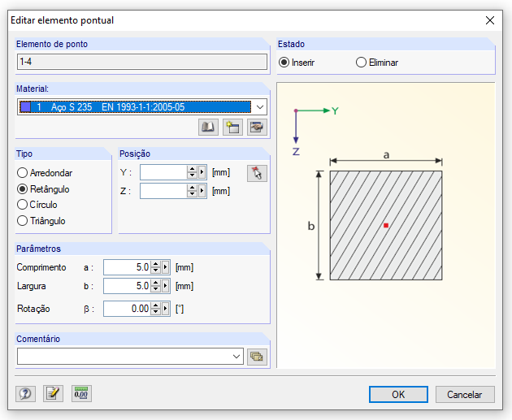This screenshot has width=512, height=420.
Task: Click the Cancelar button
Action: click(465, 395)
